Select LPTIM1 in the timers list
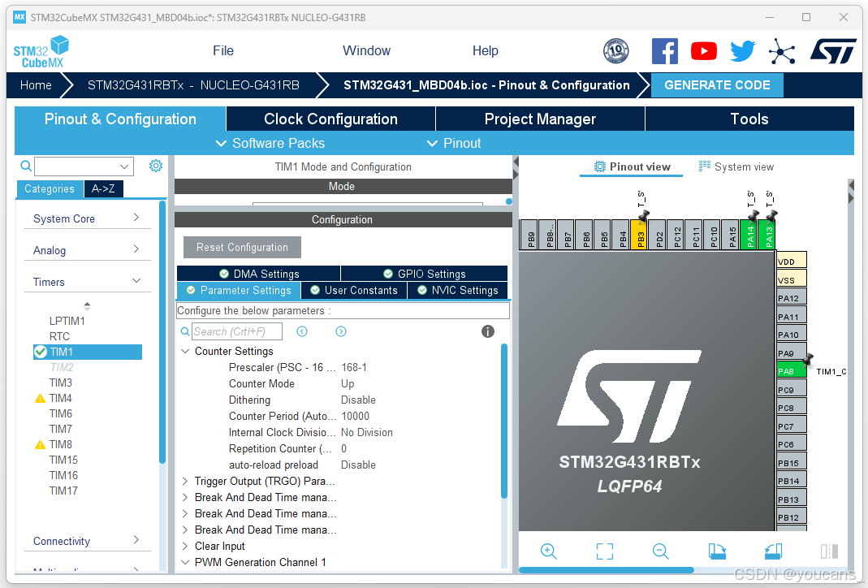The image size is (868, 588). click(67, 321)
